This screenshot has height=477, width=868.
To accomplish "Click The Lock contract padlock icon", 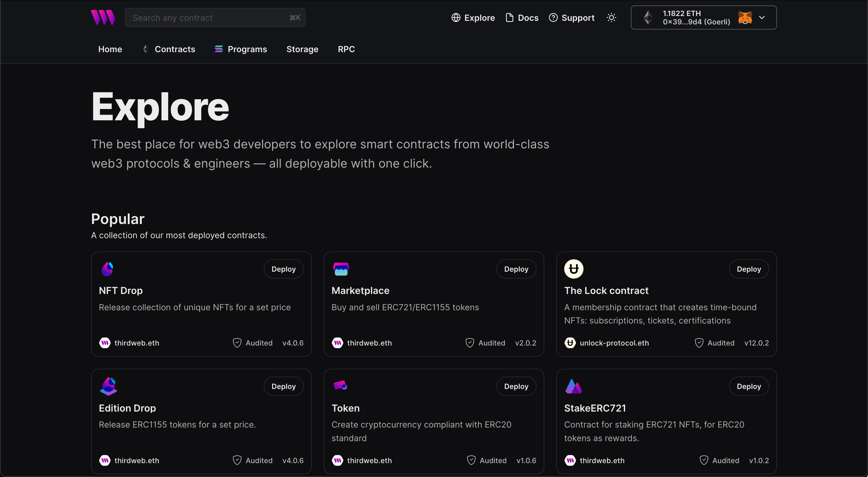I will coord(574,269).
